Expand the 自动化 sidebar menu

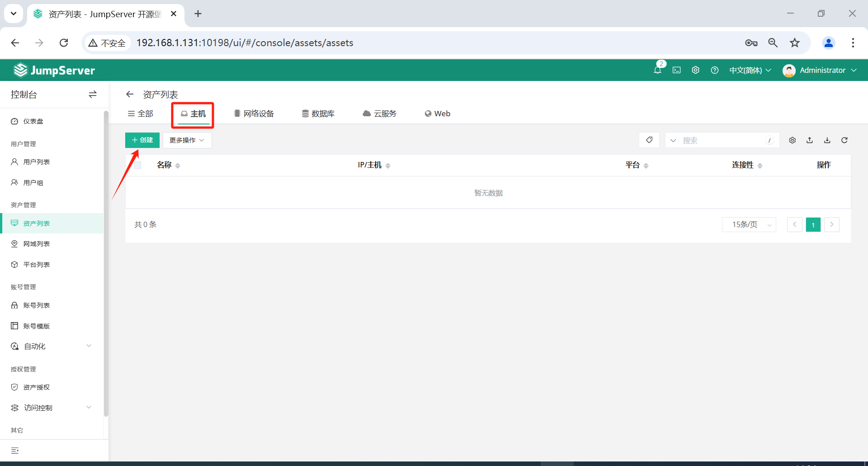point(52,346)
